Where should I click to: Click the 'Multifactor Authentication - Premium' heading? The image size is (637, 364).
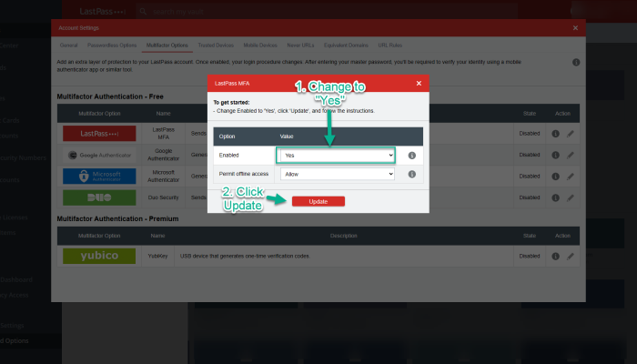click(117, 218)
